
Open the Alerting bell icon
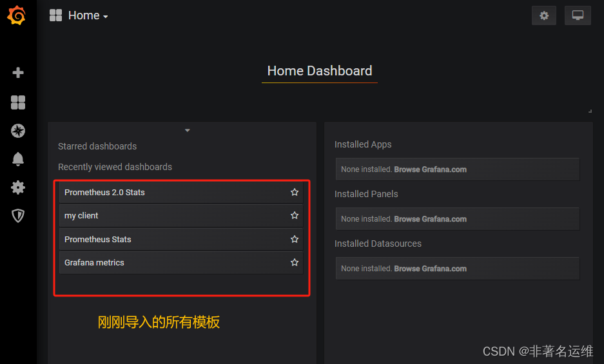click(17, 159)
